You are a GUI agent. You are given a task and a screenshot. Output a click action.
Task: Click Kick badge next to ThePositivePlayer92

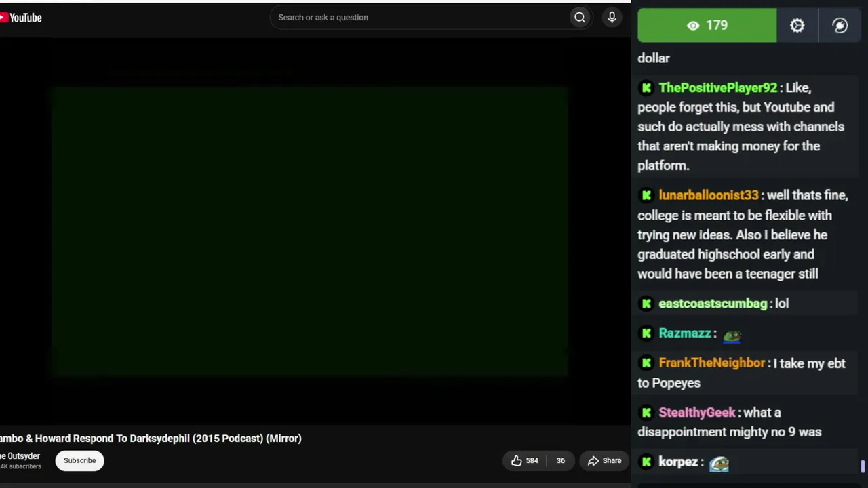point(646,88)
